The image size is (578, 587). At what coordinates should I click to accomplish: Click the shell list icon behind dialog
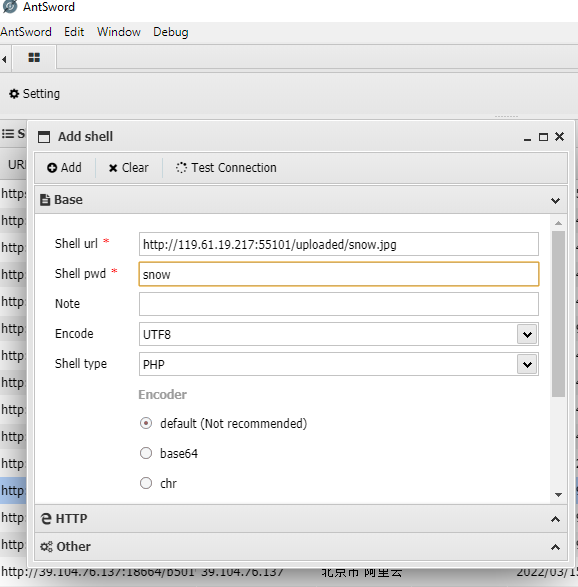(x=7, y=134)
